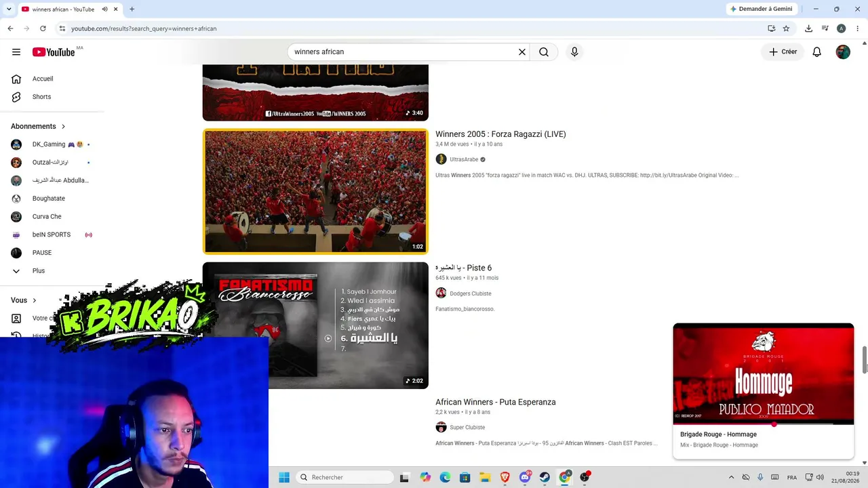The width and height of the screenshot is (868, 488).
Task: Open the Chrome media control icon
Action: click(x=825, y=28)
